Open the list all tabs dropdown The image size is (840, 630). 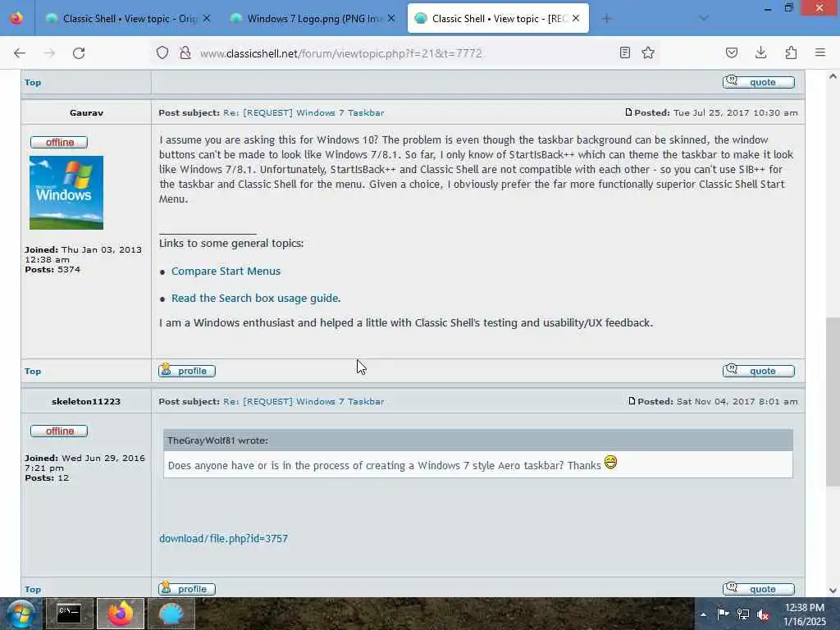pyautogui.click(x=704, y=18)
